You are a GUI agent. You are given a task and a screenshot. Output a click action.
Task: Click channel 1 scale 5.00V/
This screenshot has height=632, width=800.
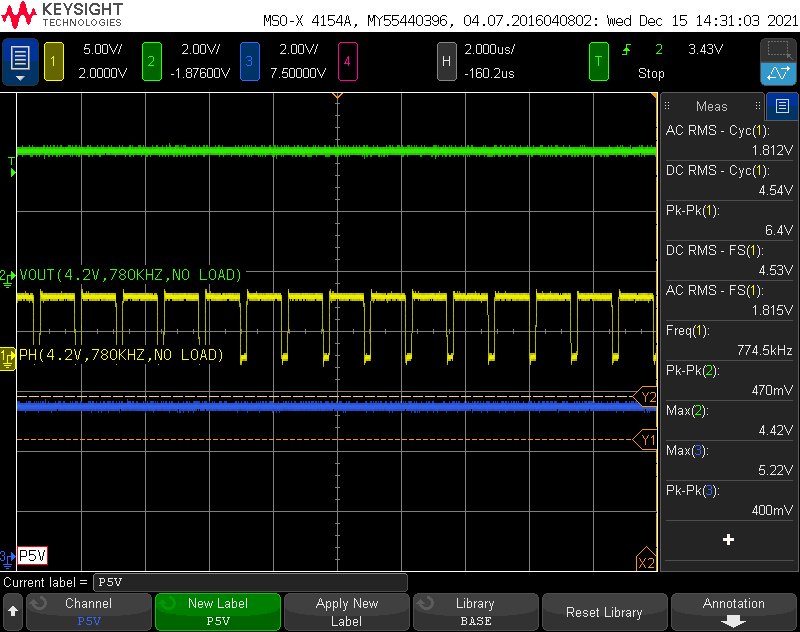pos(103,49)
